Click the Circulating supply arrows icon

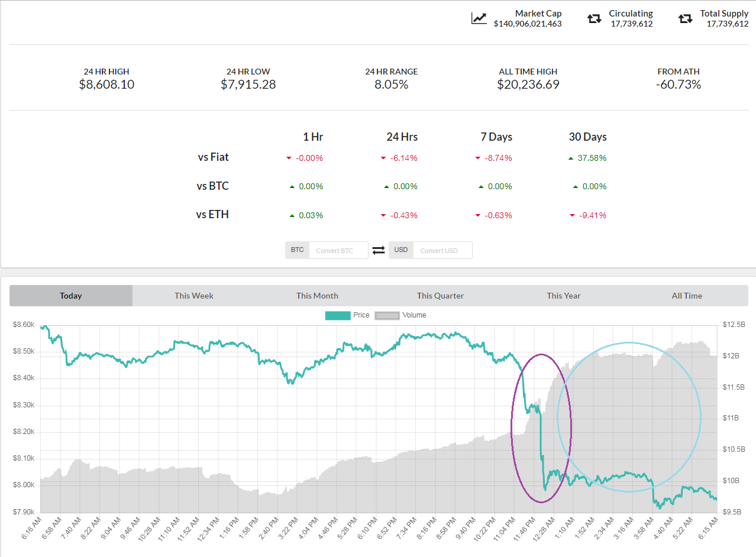point(594,18)
